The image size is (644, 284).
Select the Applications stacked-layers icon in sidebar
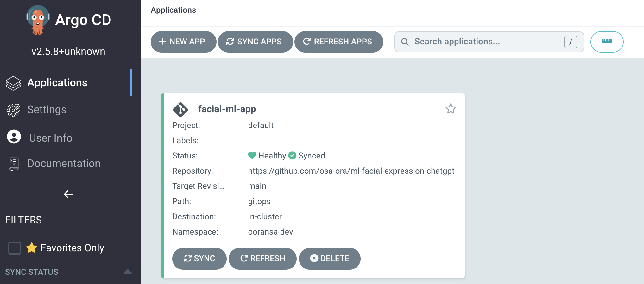point(13,83)
